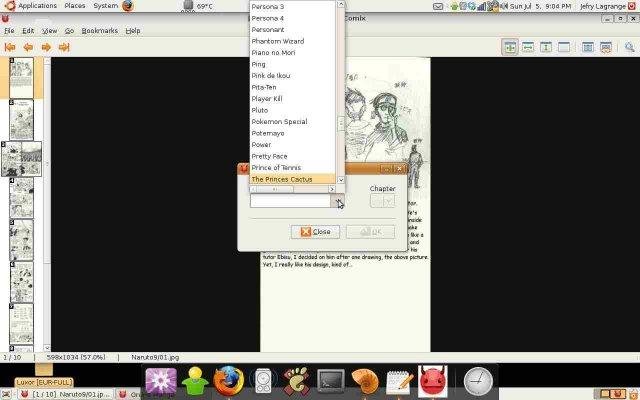Click manga title combo box arrow
Screen dimensions: 640x400
click(338, 200)
